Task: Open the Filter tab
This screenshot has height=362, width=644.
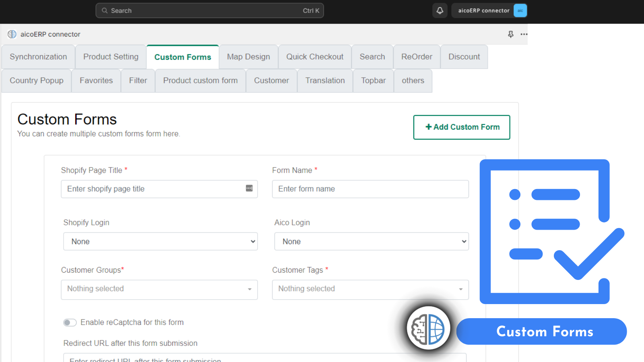Action: click(138, 80)
